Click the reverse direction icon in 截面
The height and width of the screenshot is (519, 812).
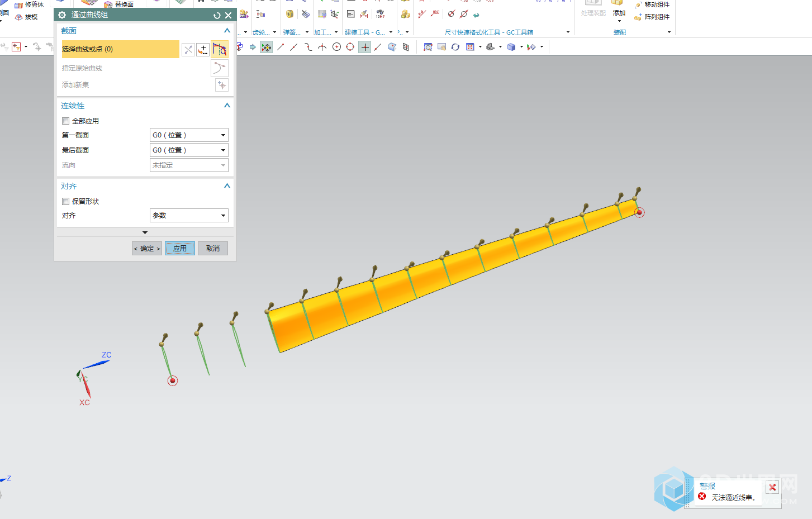coord(188,50)
